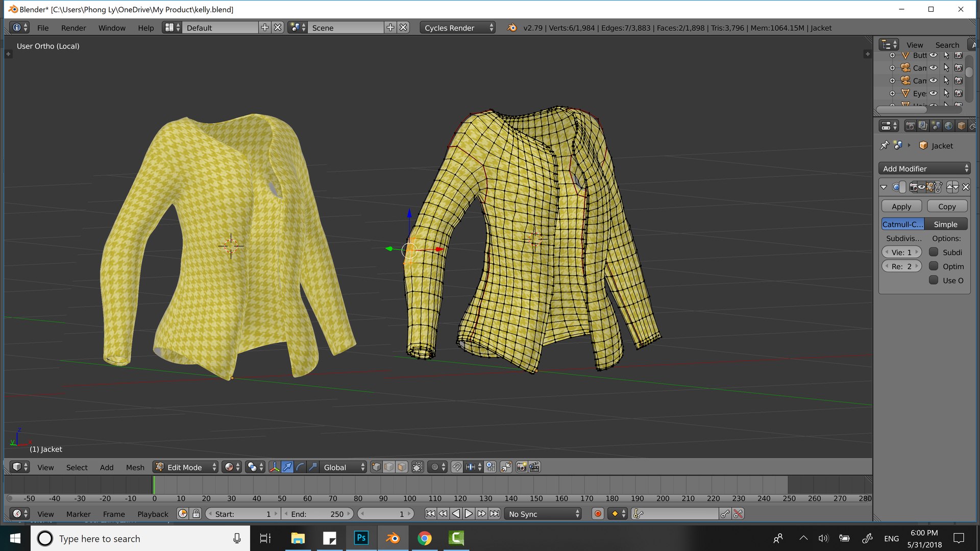The image size is (980, 551).
Task: Open Photoshop from the taskbar
Action: [361, 538]
